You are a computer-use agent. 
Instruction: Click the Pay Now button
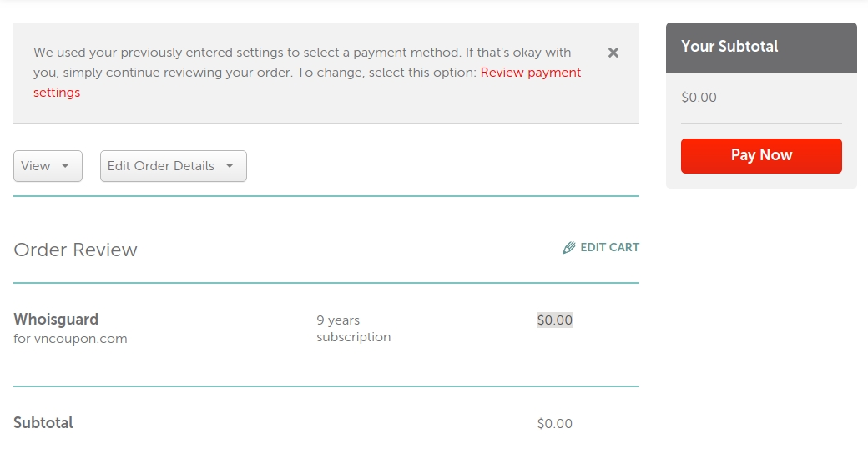click(x=761, y=155)
